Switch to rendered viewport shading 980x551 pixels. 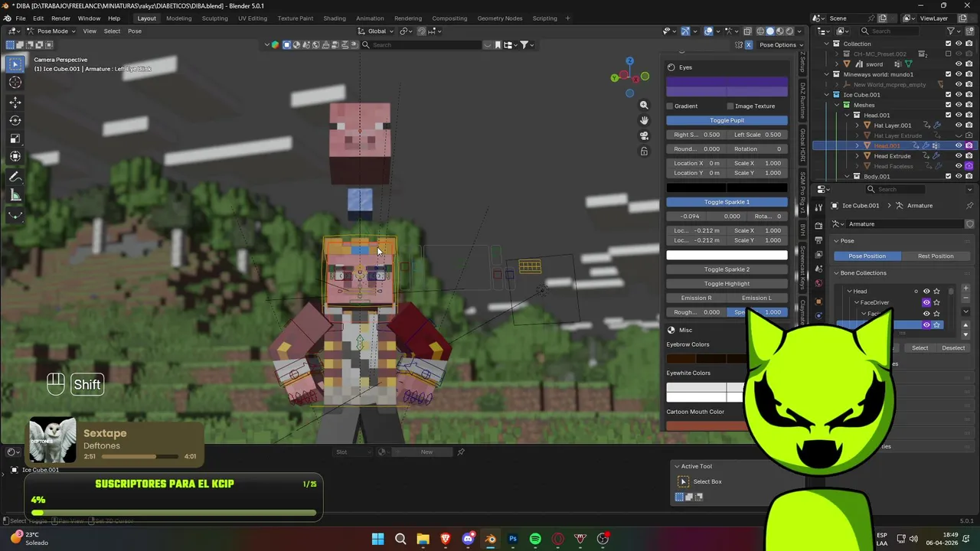click(x=790, y=31)
